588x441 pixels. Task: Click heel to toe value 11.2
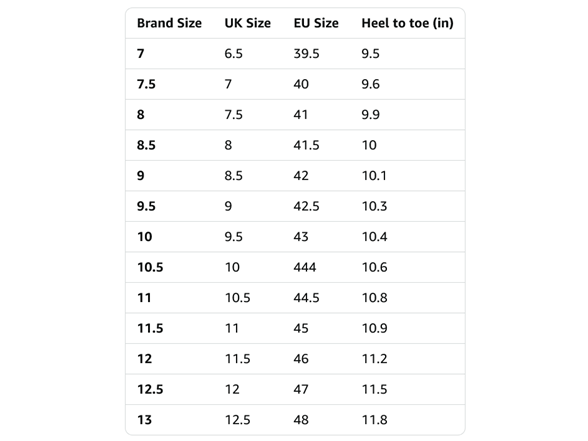[x=375, y=359]
